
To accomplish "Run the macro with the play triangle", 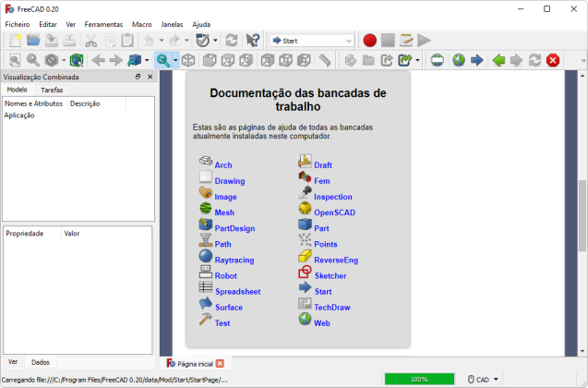I will pos(424,40).
